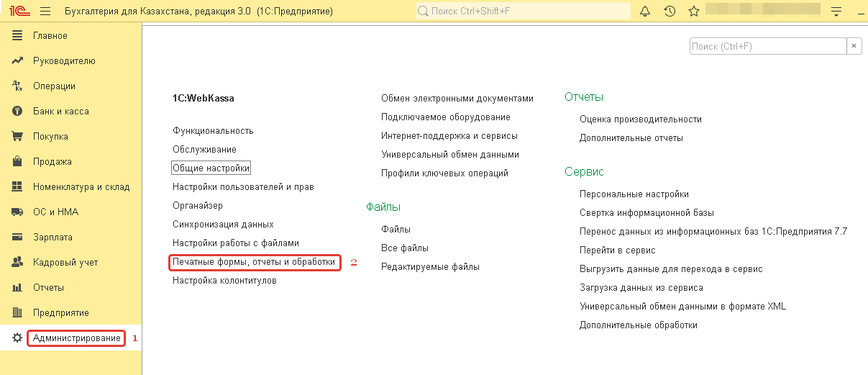Open Дополнительные обработки link

point(639,325)
